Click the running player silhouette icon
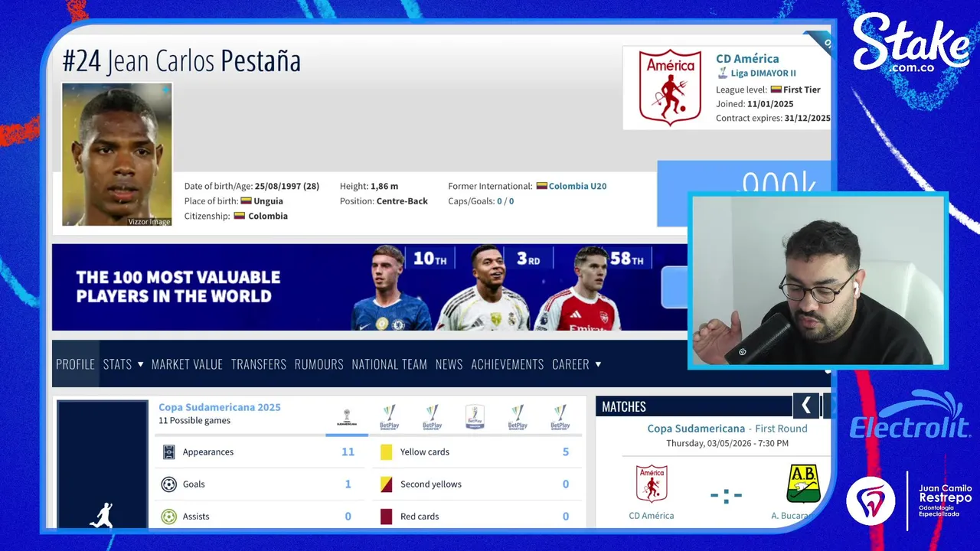Viewport: 980px width, 551px height. (102, 515)
